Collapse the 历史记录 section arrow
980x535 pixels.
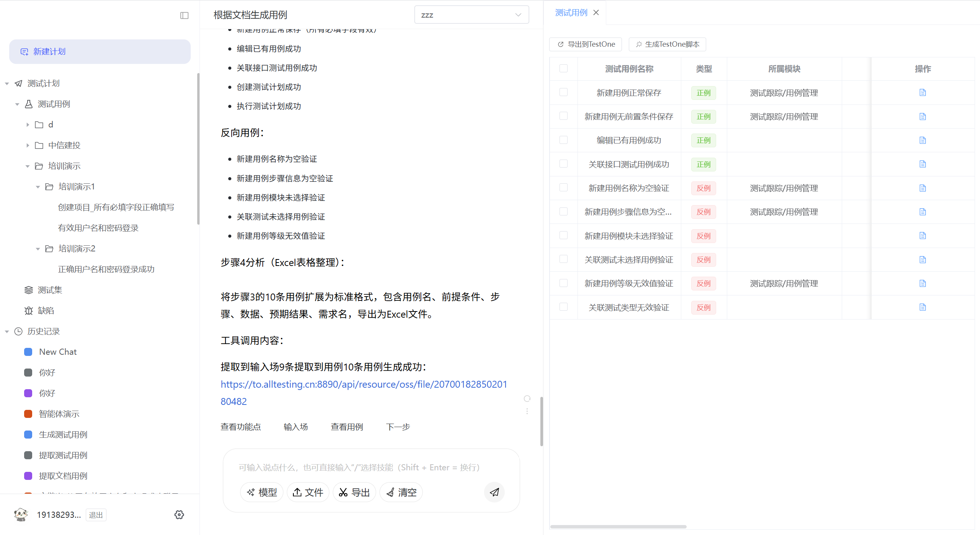coord(7,331)
